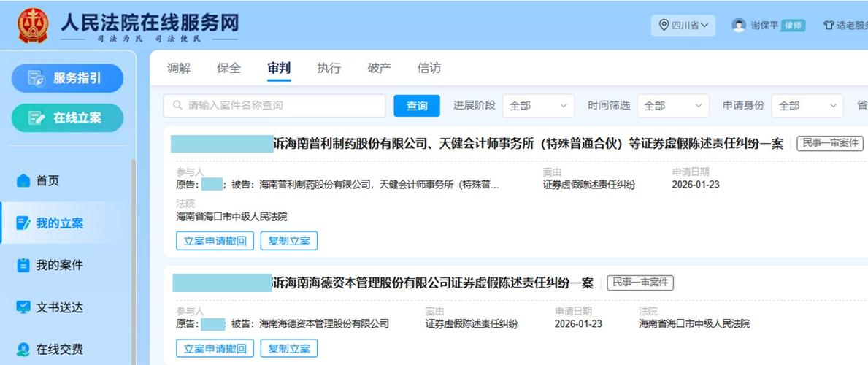Click the shirt icon beside 适老服务
868x365 pixels.
click(829, 26)
